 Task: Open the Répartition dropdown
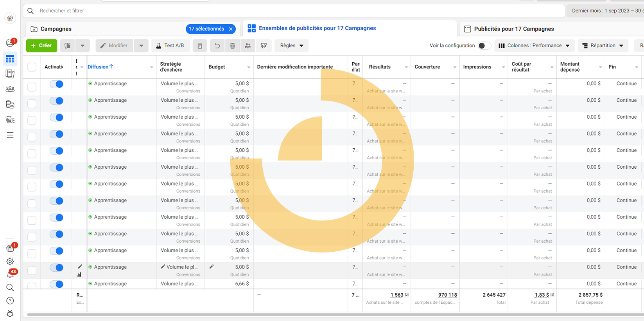click(603, 46)
